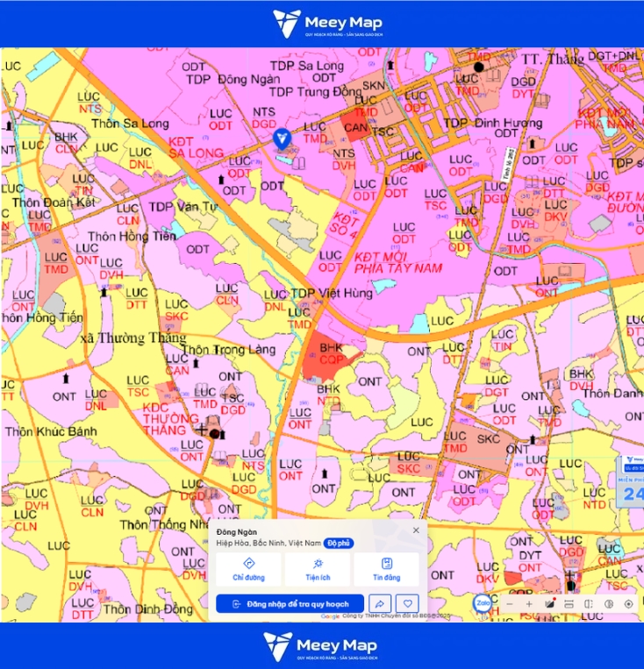Click the Thôn Đinh Đồng label
This screenshot has width=644, height=669.
[147, 609]
